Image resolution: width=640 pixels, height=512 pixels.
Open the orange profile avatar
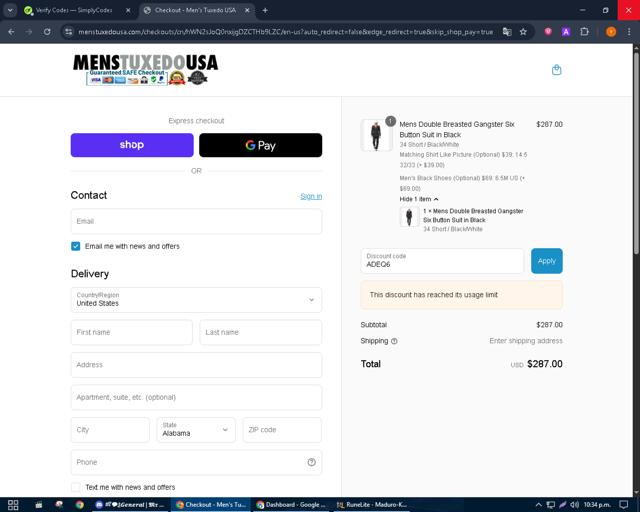click(611, 32)
